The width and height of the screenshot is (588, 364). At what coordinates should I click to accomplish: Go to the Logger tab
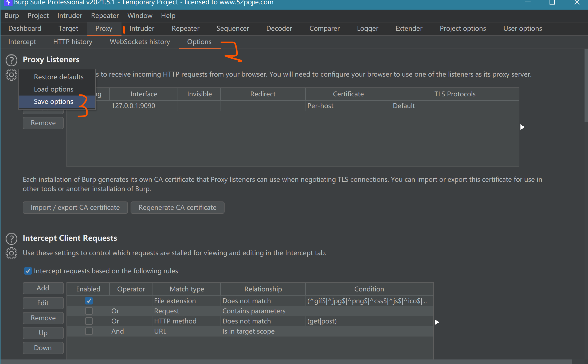tap(368, 29)
